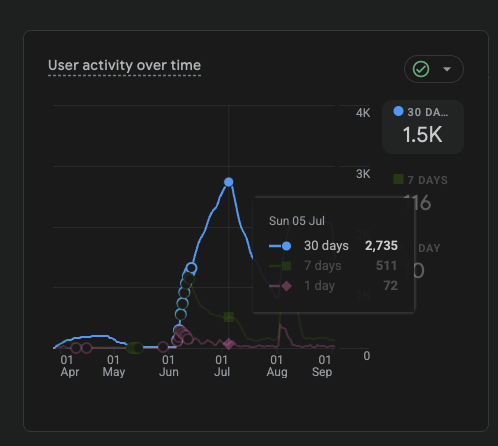The width and height of the screenshot is (498, 446).
Task: Click the 0 y-axis label
Action: (x=367, y=356)
